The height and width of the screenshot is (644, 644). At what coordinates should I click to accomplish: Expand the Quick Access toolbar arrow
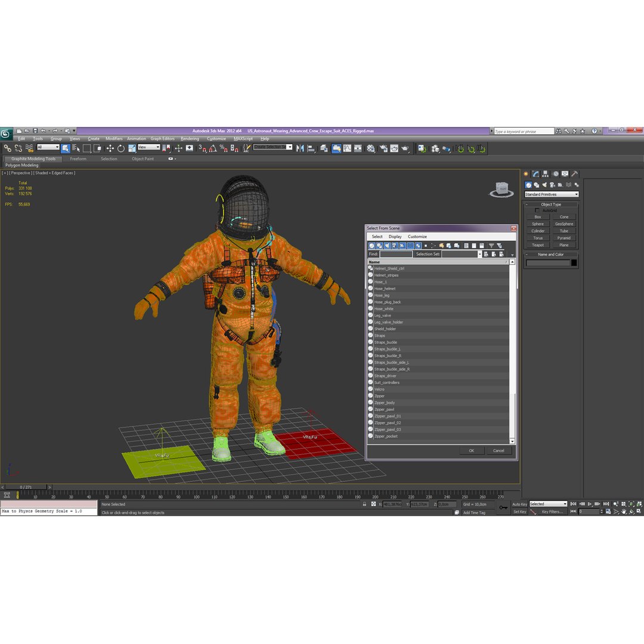tap(74, 131)
